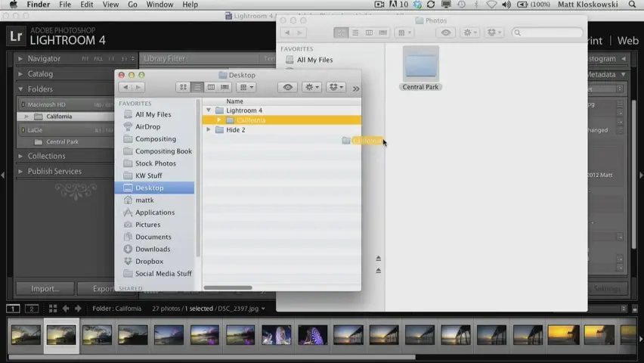644x363 pixels.
Task: Open Stock Photos in sidebar
Action: 154,163
